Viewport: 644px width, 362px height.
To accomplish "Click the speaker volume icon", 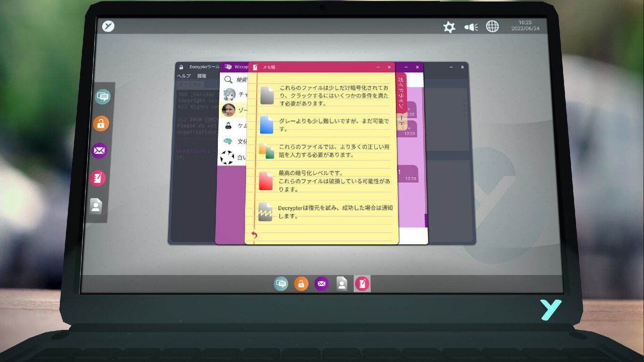I will click(x=471, y=27).
